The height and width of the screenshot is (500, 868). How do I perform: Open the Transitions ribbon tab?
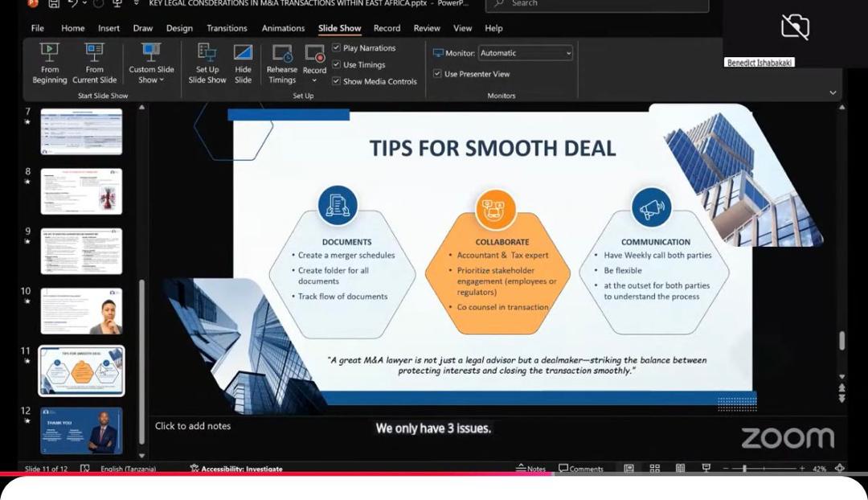(227, 28)
